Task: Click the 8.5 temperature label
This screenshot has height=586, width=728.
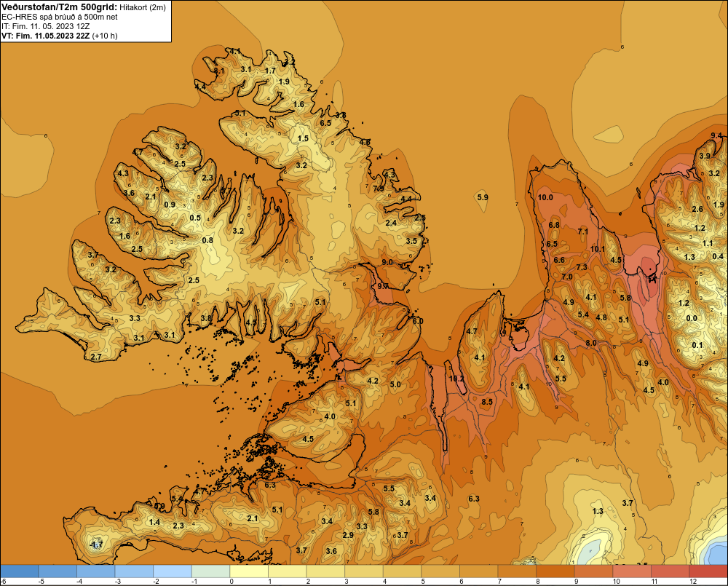Action: click(x=487, y=402)
